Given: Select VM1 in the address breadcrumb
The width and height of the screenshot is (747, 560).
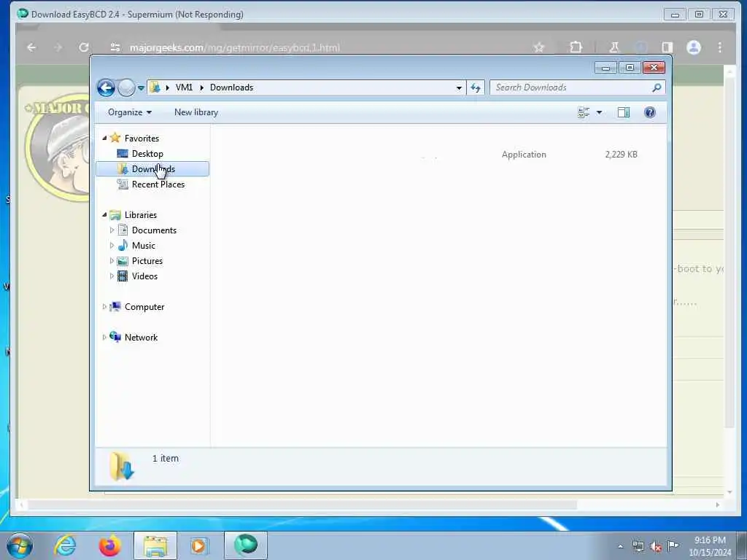Looking at the screenshot, I should pyautogui.click(x=184, y=87).
